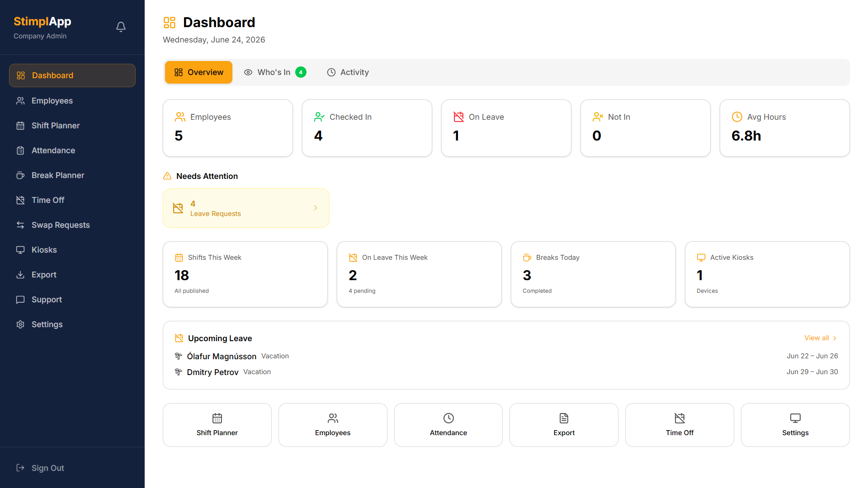Click the Settings gear icon in sidebar
Viewport: 868px width, 488px height.
(x=20, y=324)
